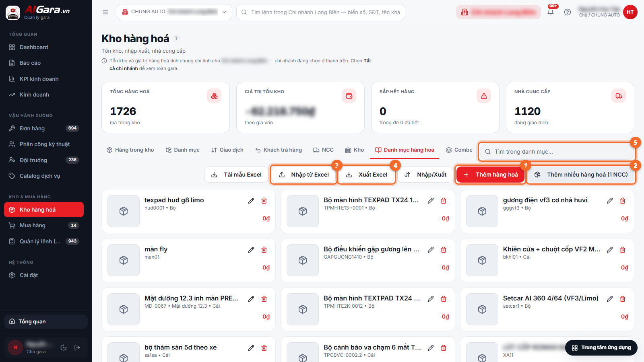Edit the bộ thảm sàn 5d theo xe item

[251, 348]
